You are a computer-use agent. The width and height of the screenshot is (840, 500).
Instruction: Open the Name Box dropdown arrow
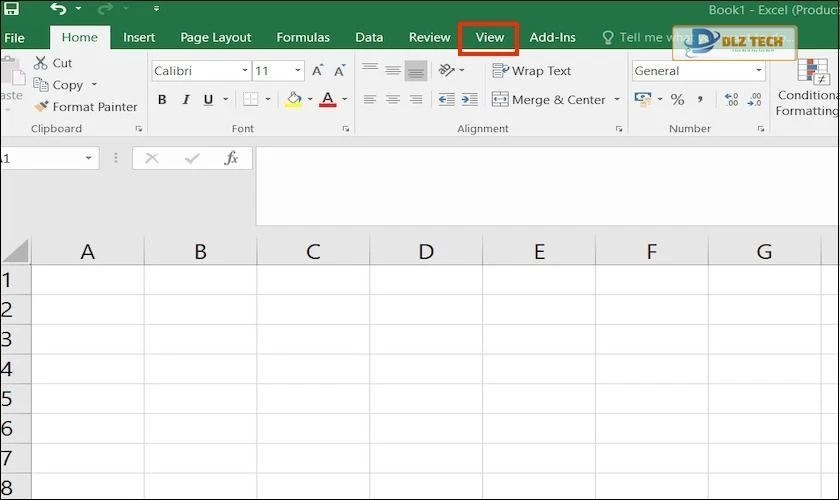point(89,158)
